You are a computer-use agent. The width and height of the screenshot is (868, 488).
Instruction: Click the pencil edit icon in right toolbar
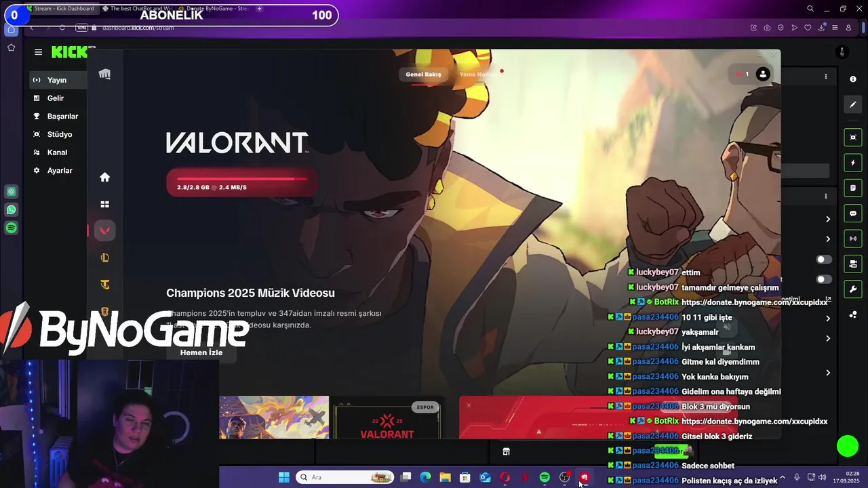(x=853, y=104)
